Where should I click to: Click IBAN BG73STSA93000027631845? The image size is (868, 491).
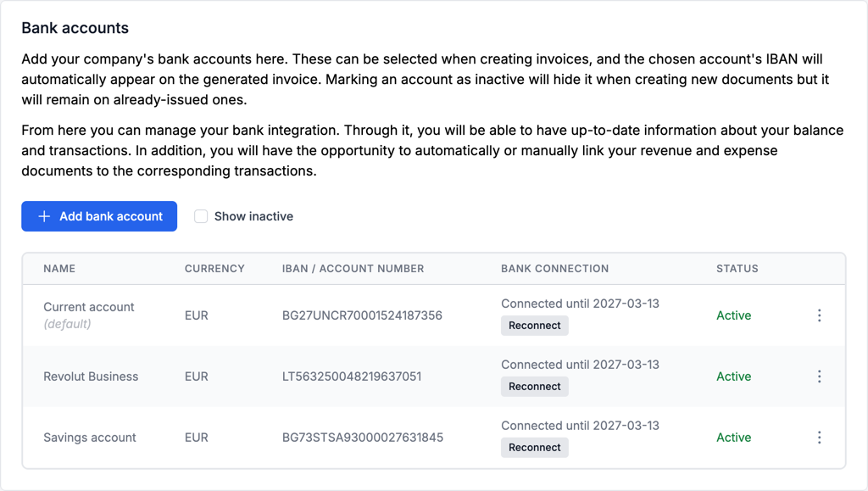pyautogui.click(x=363, y=438)
